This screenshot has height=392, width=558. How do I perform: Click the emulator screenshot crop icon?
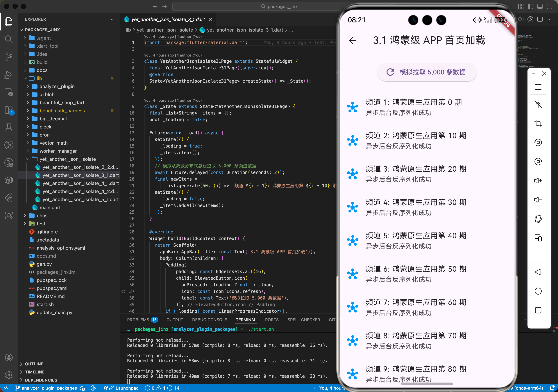pos(538,123)
